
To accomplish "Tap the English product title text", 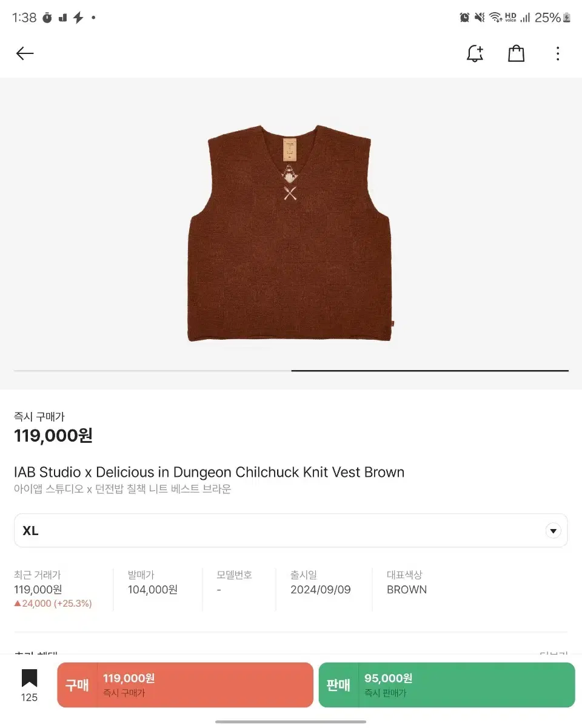I will click(209, 472).
